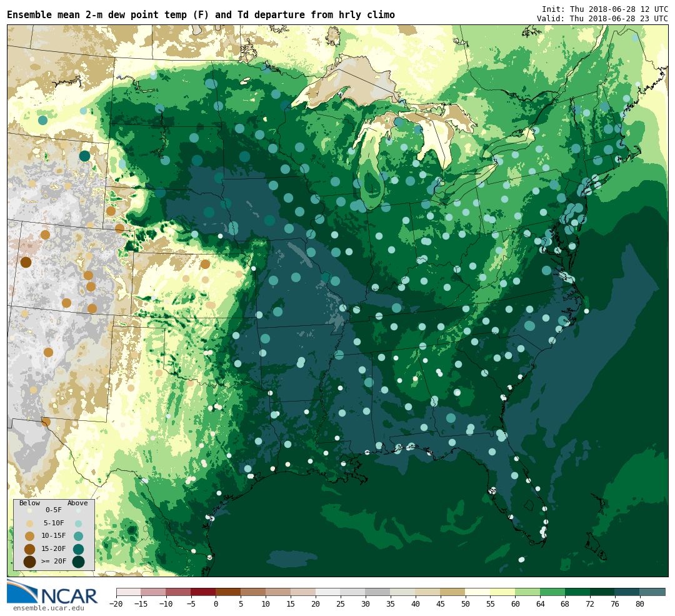
Task: Select the -20 to -15 colorbar swatch
Action: tap(129, 592)
